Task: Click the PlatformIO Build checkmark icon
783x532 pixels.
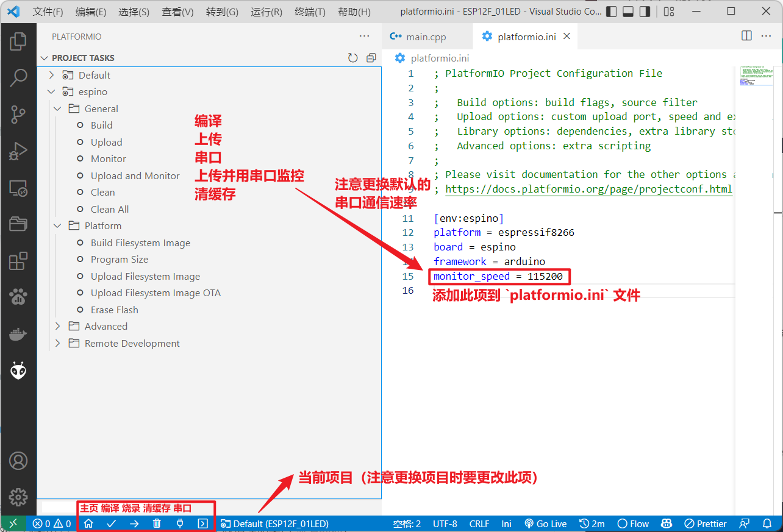Action: (x=111, y=523)
